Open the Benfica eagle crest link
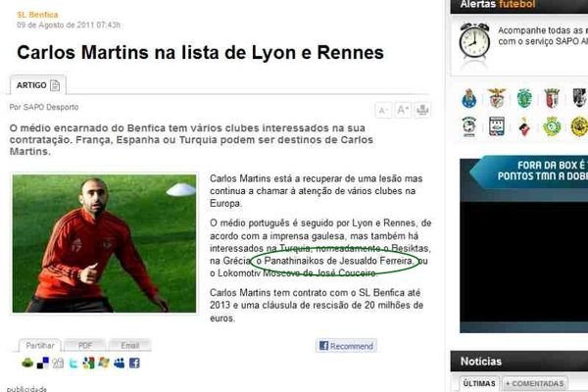This screenshot has width=588, height=392. pos(497,98)
